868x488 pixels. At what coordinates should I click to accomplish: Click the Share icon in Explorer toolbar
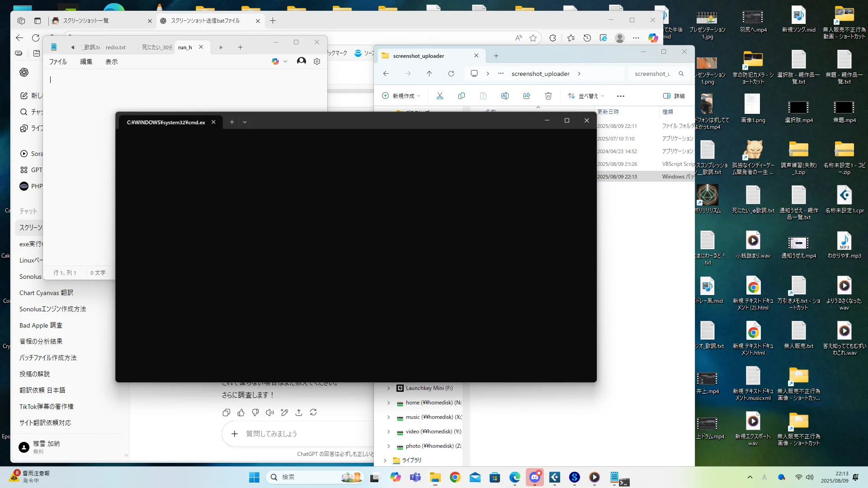pos(527,96)
